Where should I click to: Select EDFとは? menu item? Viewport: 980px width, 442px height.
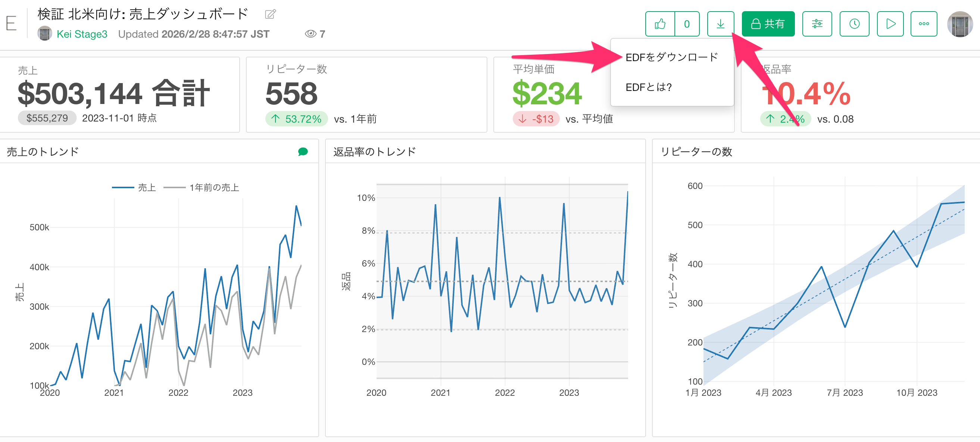point(649,88)
